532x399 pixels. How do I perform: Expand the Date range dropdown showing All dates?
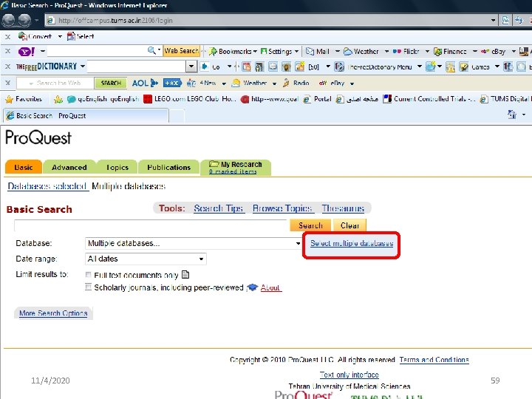(x=146, y=259)
